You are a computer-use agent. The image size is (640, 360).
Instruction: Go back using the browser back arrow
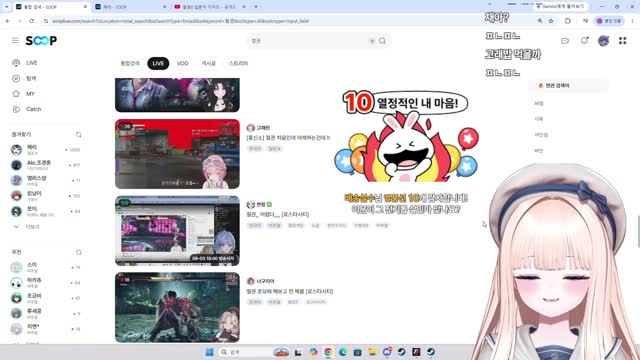8,21
